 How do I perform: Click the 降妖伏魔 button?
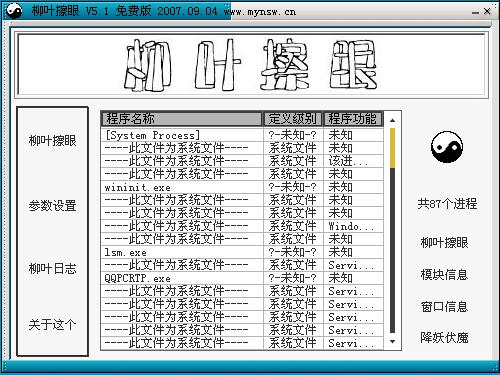pos(444,337)
